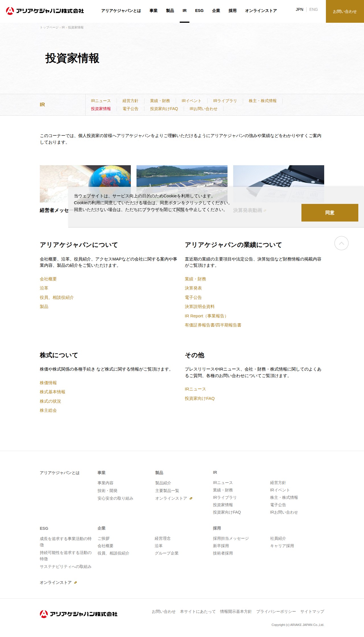The width and height of the screenshot is (364, 637).
Task: Open サステナビリティへの取組み footer link
Action: click(66, 566)
